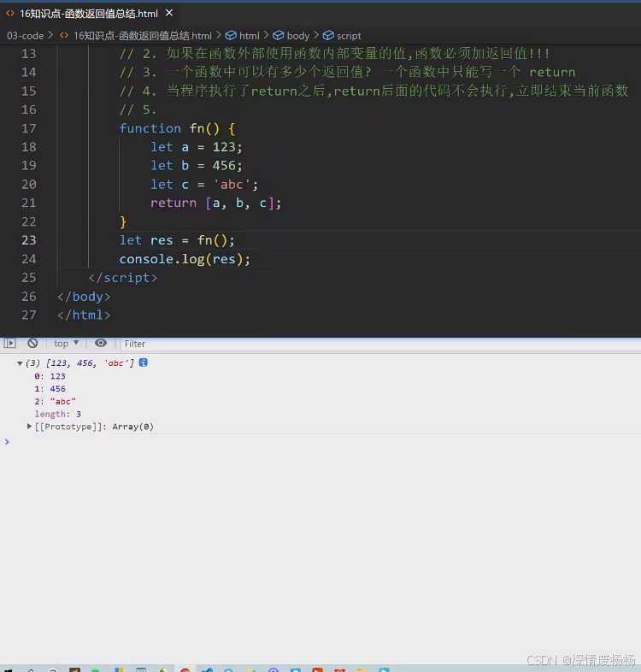Click line number 27 in the gutter
Viewport: 641px width, 672px height.
(29, 315)
